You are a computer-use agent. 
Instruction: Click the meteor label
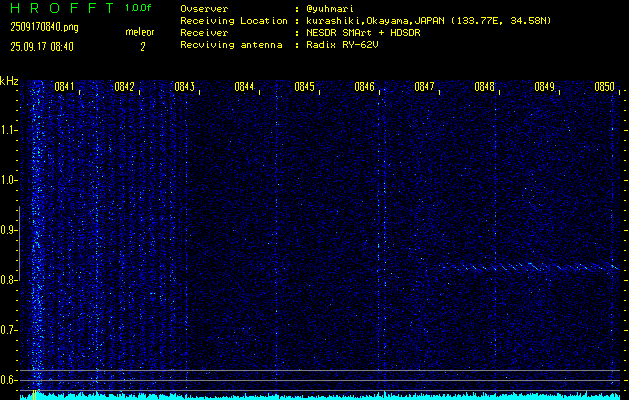pos(140,32)
